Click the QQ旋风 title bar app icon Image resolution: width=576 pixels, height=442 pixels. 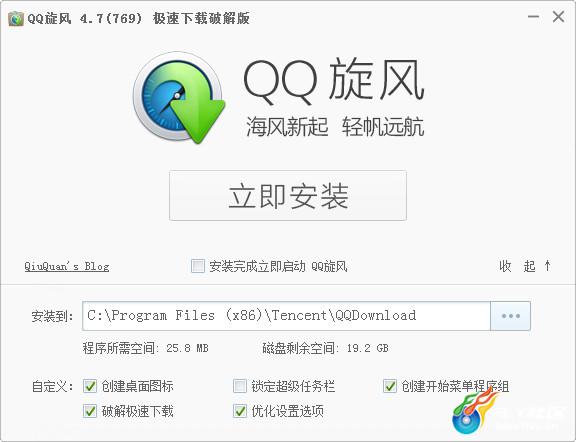tap(15, 18)
